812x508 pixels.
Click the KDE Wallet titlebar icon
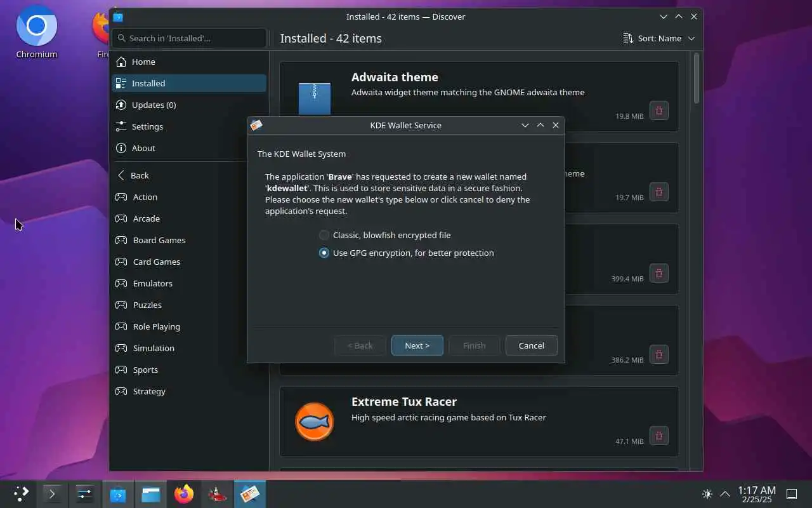point(256,125)
